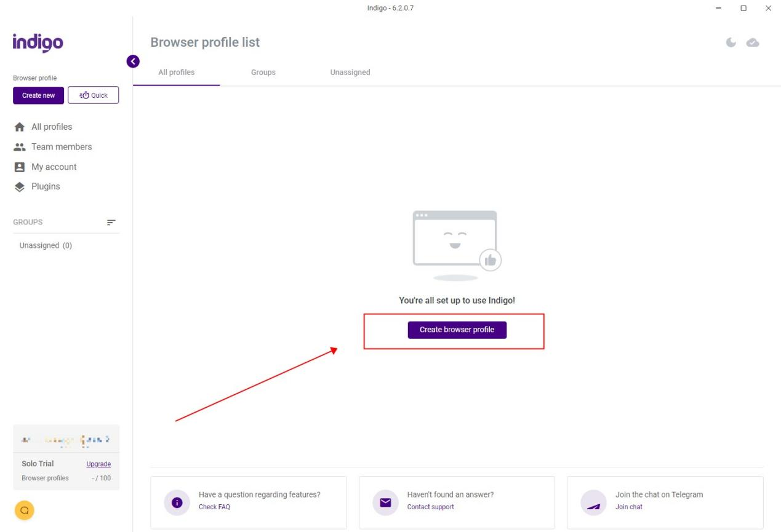Screen dimensions: 781x532
Task: Click the Create new button
Action: (x=38, y=95)
